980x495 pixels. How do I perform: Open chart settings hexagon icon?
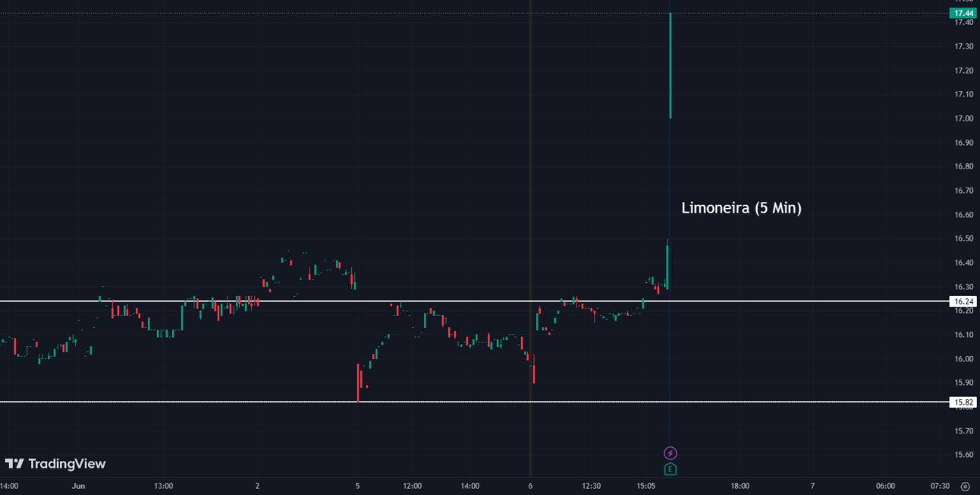(x=965, y=486)
